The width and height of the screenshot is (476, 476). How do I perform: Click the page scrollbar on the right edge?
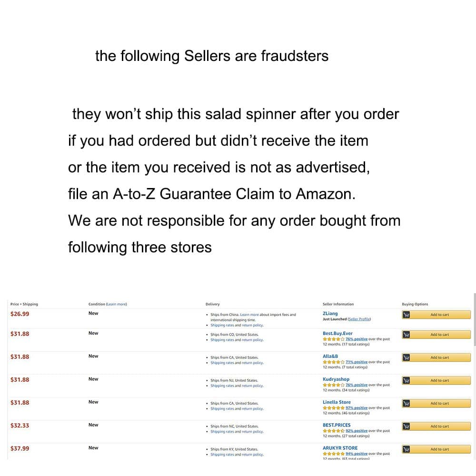[474, 319]
